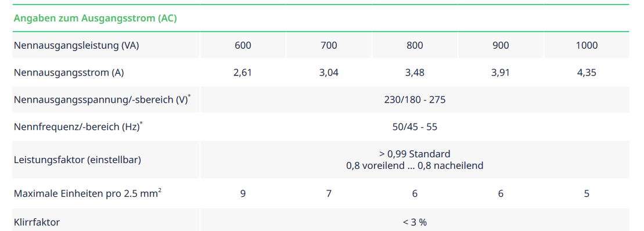Select the 4,35 current value
The height and width of the screenshot is (231, 644).
[x=587, y=73]
